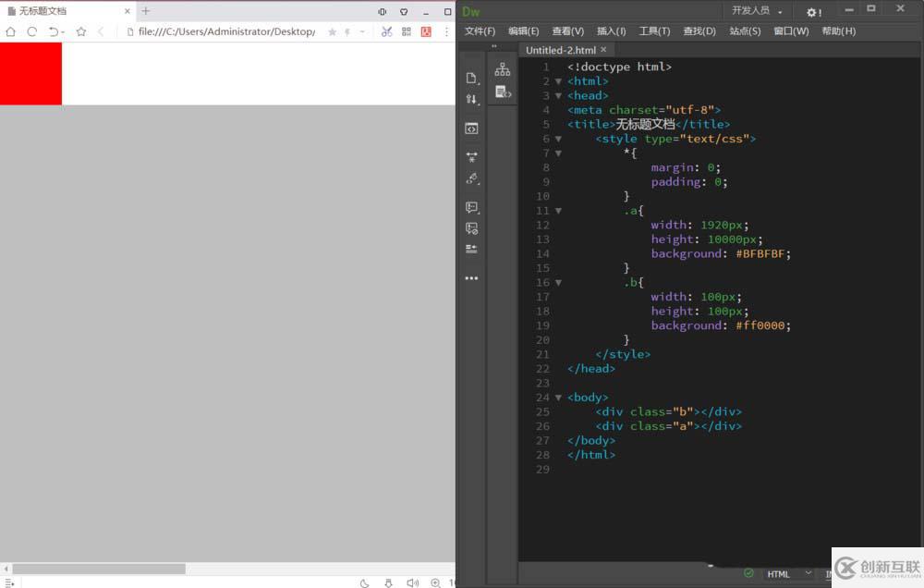Screen dimensions: 924x588
Task: Open the 工具(T) menu
Action: click(655, 31)
